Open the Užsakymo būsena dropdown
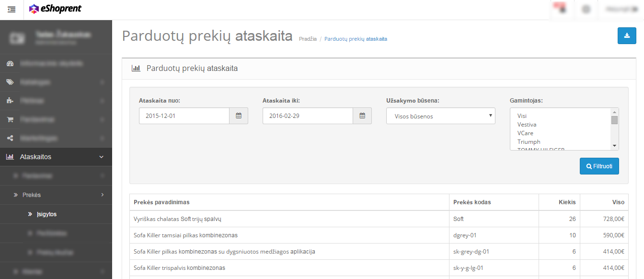 pyautogui.click(x=441, y=116)
